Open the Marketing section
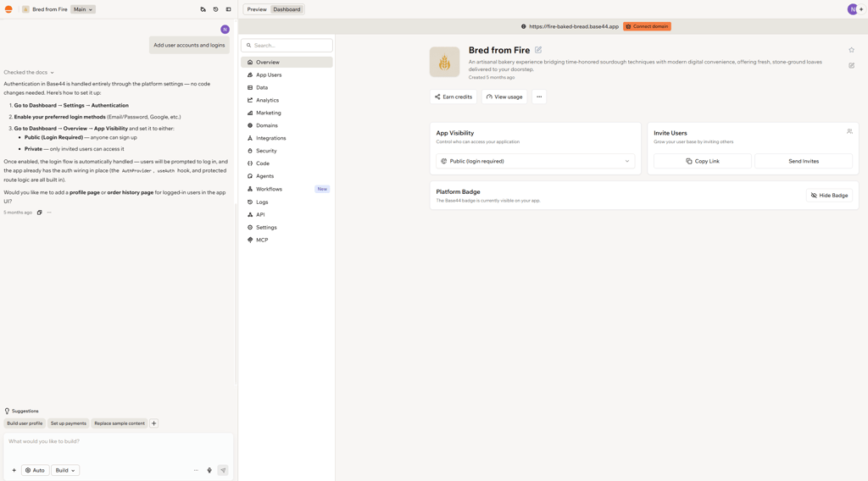This screenshot has width=868, height=481. coord(287,113)
